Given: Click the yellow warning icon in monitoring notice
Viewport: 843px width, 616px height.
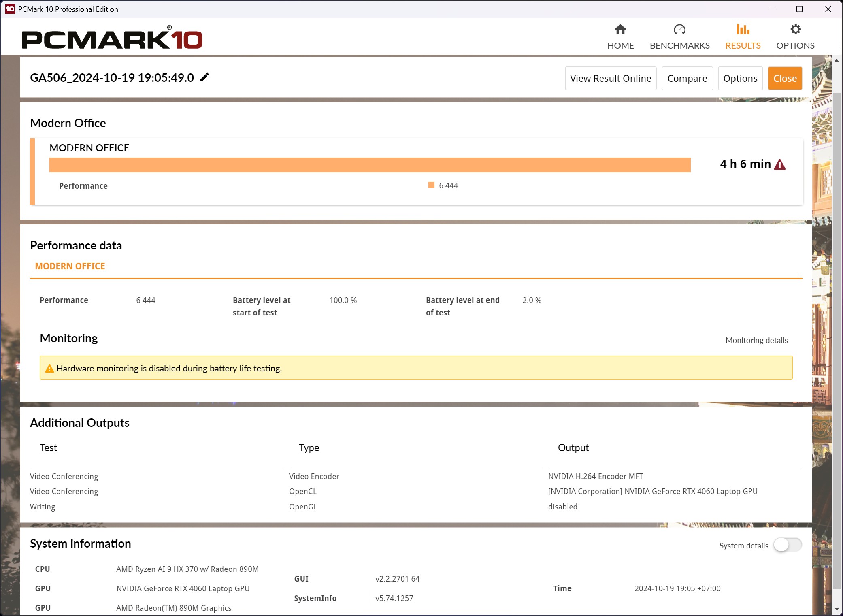Looking at the screenshot, I should click(x=49, y=369).
